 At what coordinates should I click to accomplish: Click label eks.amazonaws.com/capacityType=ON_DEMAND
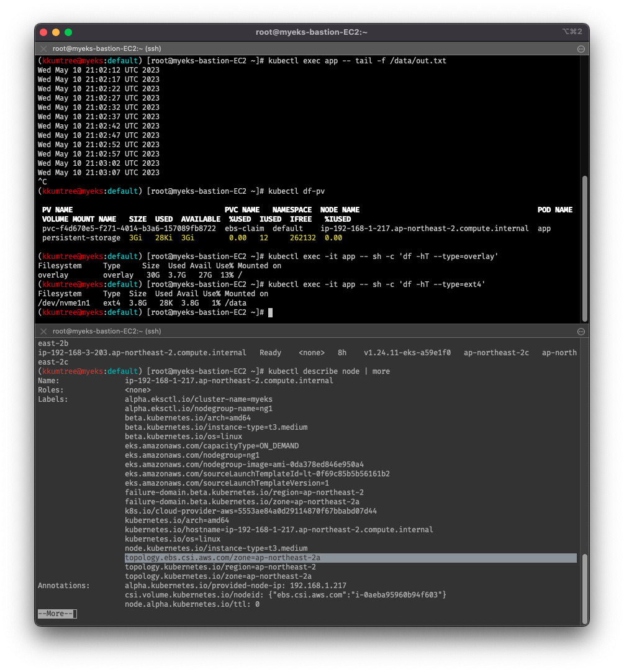(212, 446)
